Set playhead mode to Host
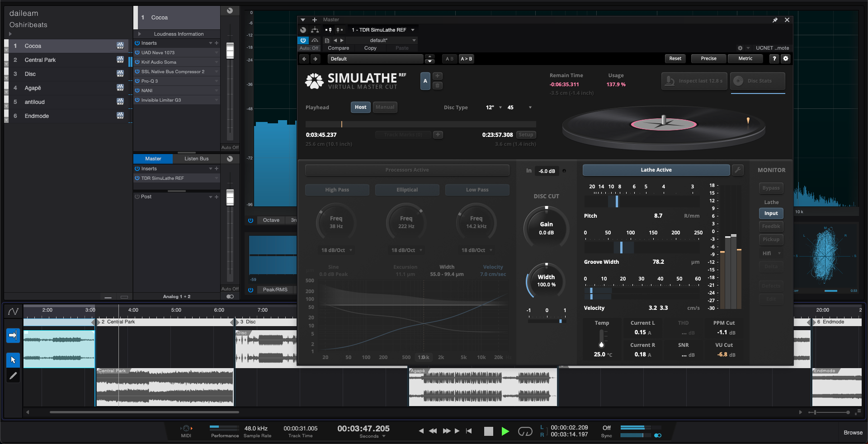This screenshot has width=868, height=444. tap(361, 107)
